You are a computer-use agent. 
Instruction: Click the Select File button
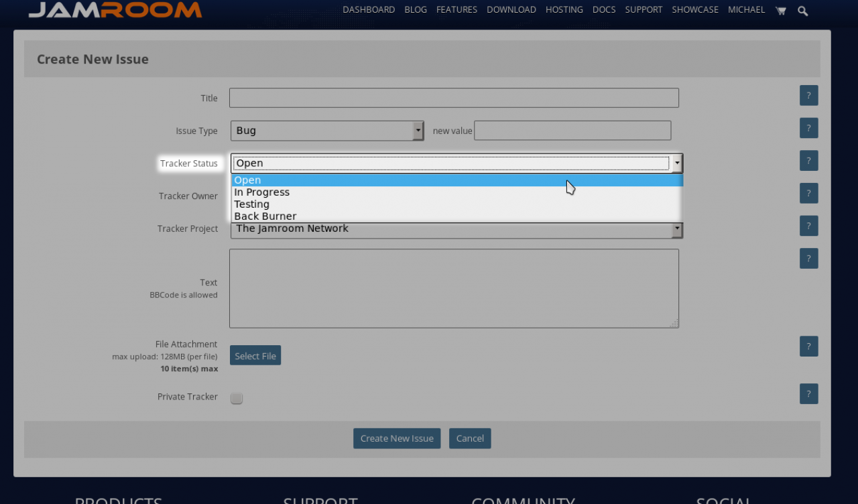pyautogui.click(x=255, y=356)
